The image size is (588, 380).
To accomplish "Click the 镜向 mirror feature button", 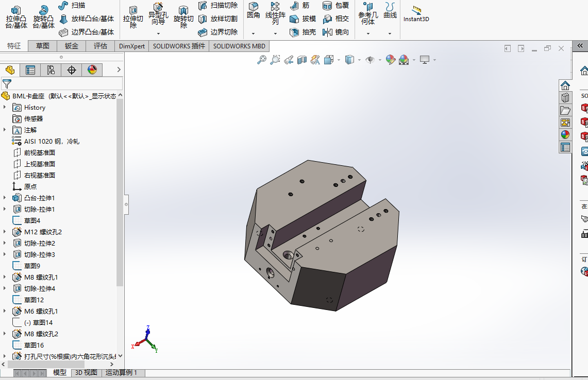I will coord(335,32).
